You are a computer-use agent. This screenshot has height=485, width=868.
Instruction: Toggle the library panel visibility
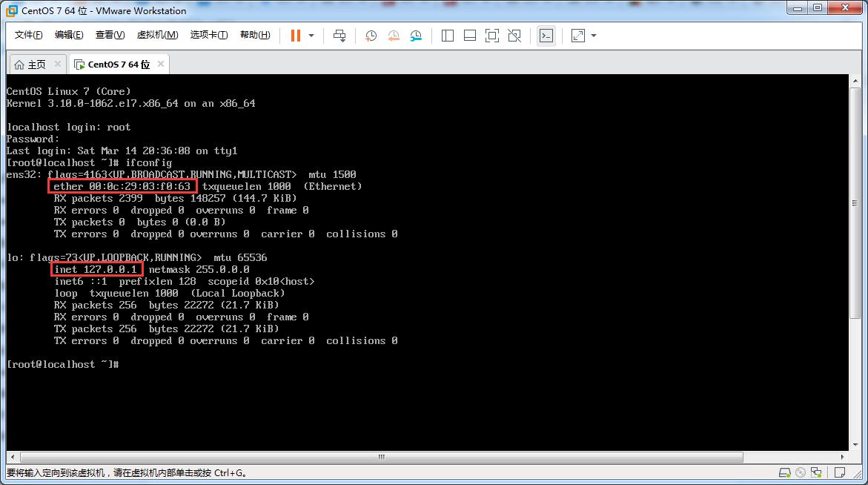coord(447,35)
